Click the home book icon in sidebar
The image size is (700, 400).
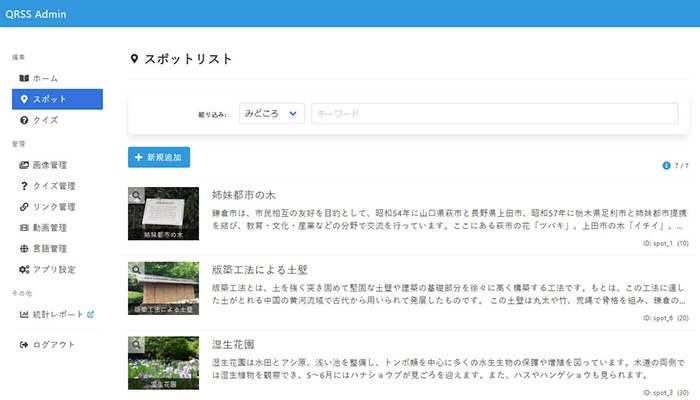(24, 78)
